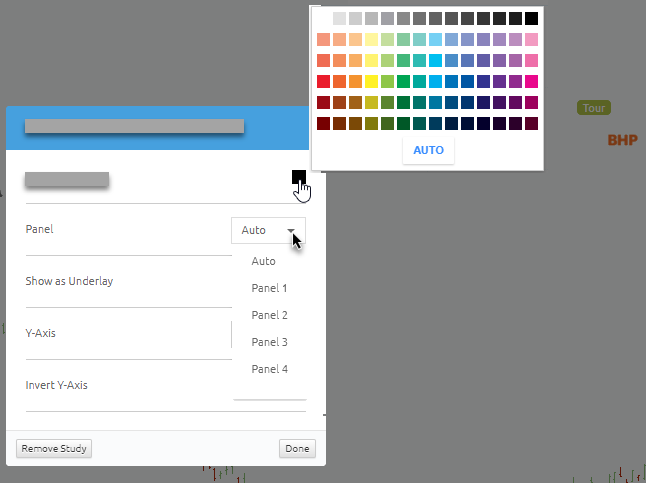Click the Done button
This screenshot has width=646, height=483.
click(x=297, y=448)
